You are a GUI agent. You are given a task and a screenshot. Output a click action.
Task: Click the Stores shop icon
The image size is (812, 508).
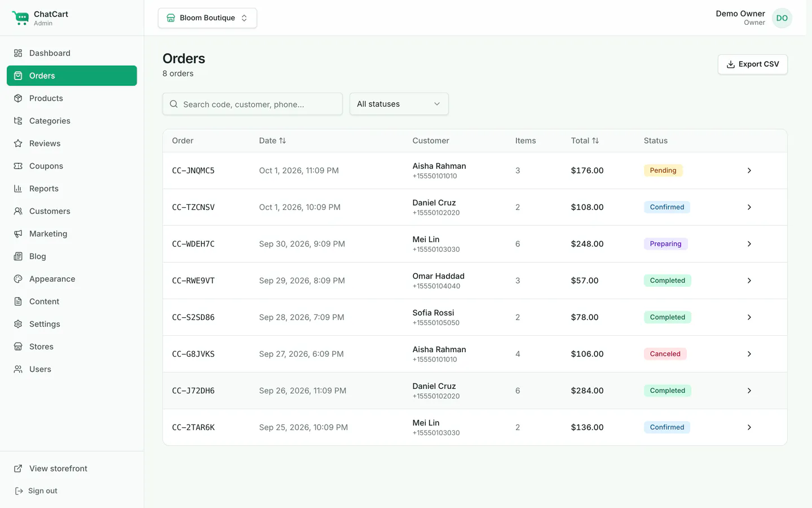coord(18,347)
